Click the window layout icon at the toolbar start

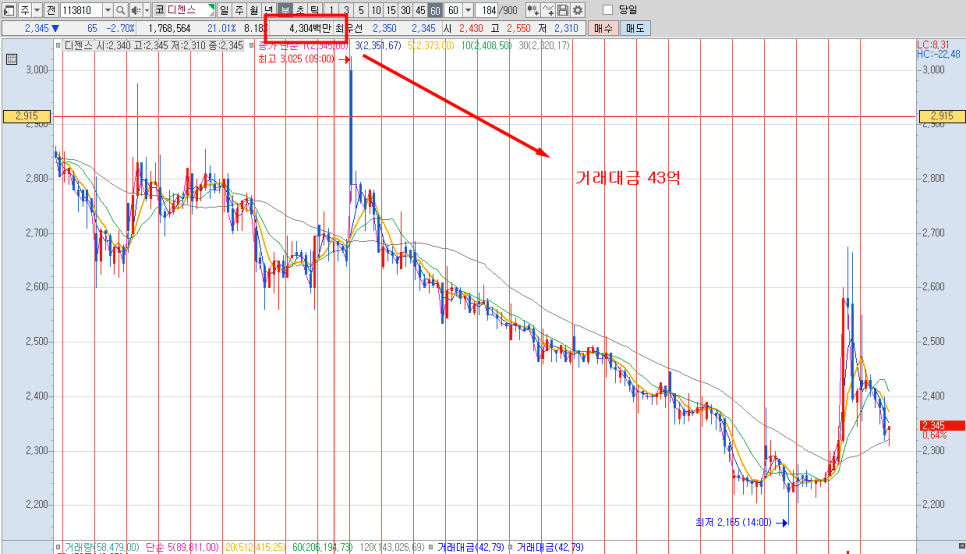[x=9, y=10]
